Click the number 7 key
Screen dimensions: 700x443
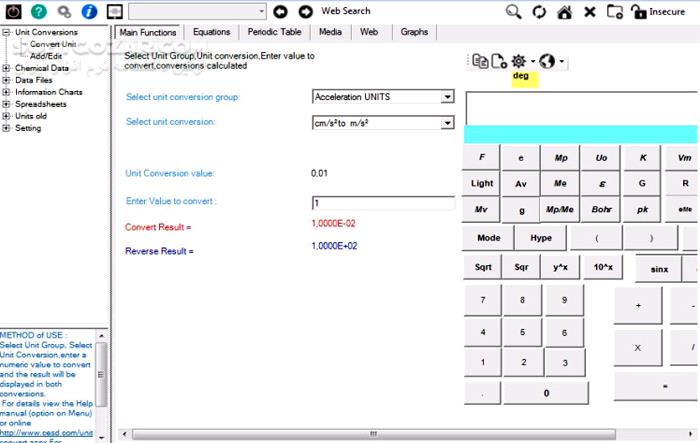tap(483, 300)
